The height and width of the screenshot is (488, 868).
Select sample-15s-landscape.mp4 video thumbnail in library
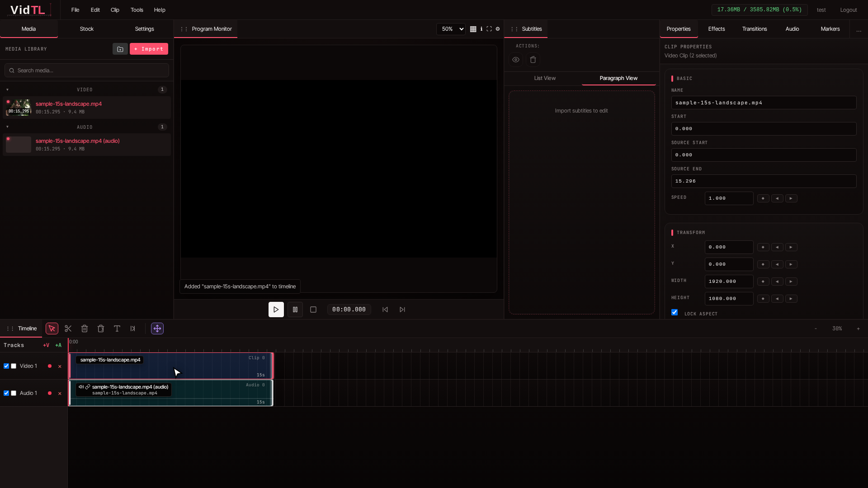point(19,108)
